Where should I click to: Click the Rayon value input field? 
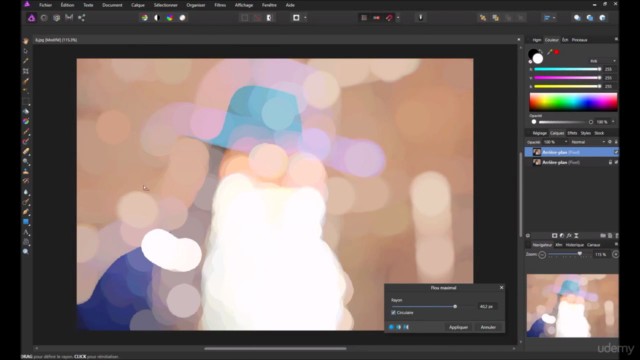[487, 307]
